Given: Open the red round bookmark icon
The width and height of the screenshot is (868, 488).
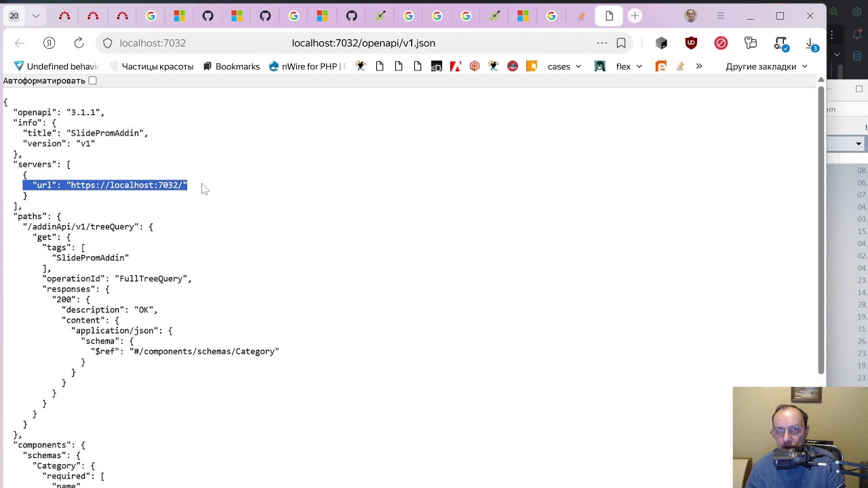Looking at the screenshot, I should click(513, 66).
